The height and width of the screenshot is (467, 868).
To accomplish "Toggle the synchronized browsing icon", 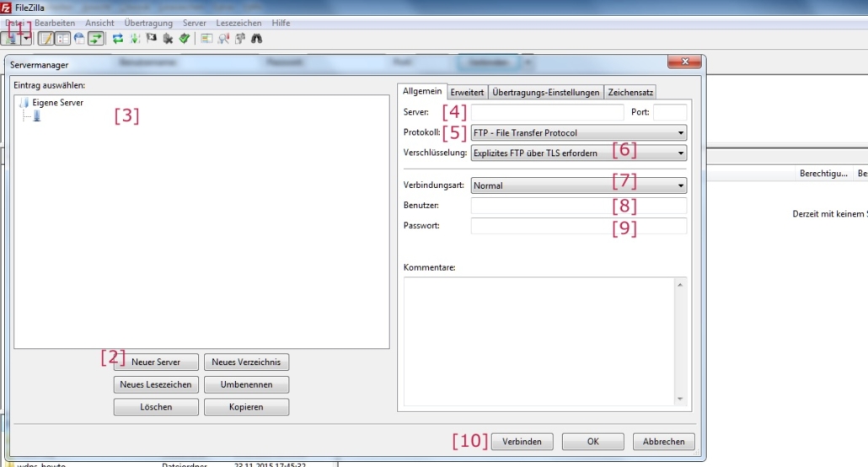I will tap(240, 39).
